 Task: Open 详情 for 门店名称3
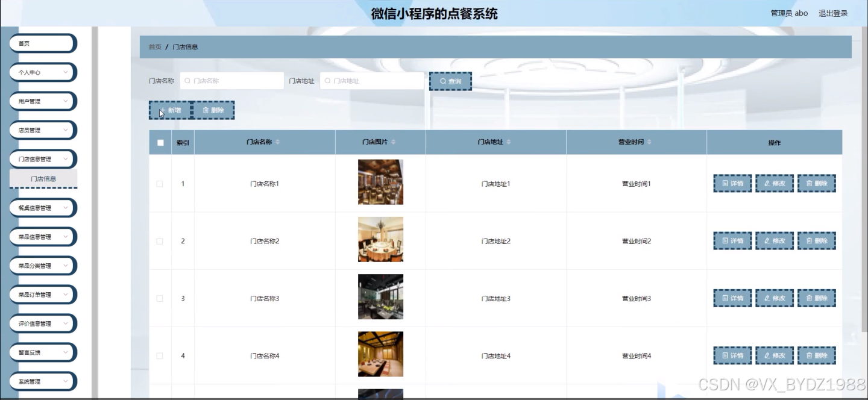tap(732, 298)
